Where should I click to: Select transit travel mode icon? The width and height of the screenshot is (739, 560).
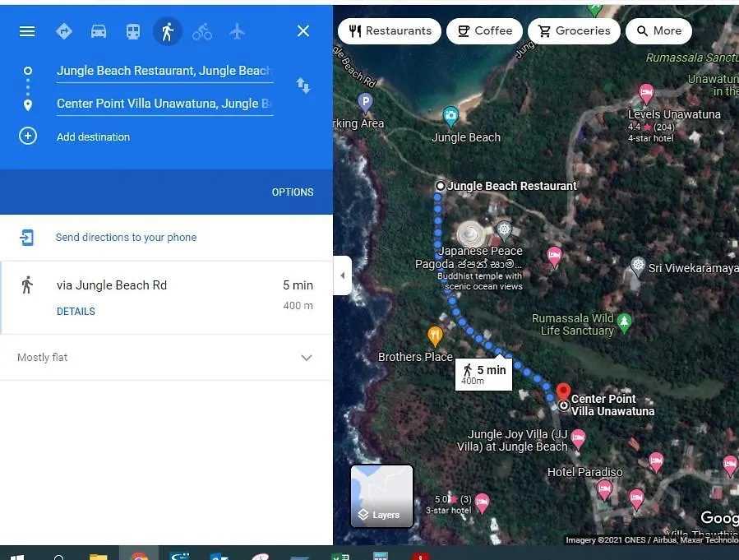tap(133, 31)
